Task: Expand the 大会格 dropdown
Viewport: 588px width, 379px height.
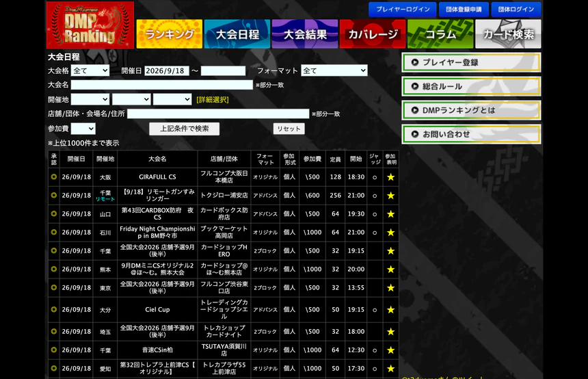Action: click(x=90, y=70)
